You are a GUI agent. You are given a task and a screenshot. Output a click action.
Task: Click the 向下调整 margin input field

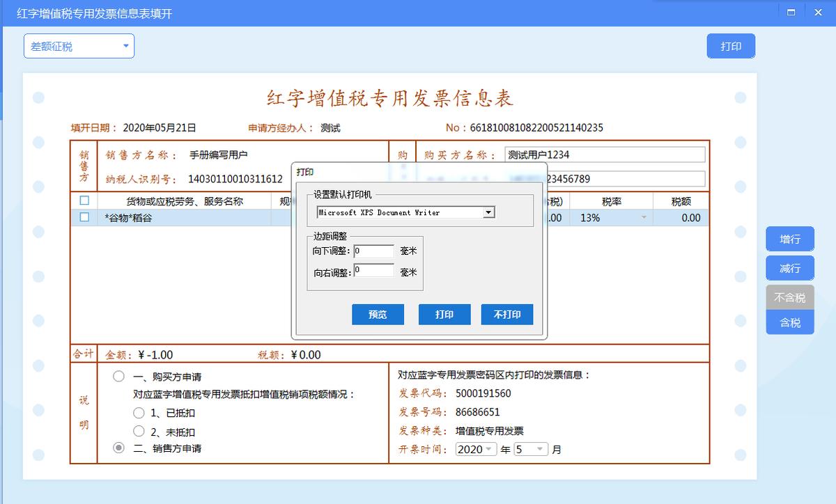tap(373, 253)
